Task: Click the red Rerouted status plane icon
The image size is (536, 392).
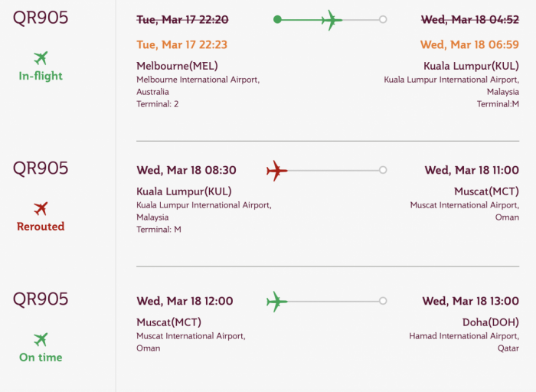Action: tap(41, 208)
